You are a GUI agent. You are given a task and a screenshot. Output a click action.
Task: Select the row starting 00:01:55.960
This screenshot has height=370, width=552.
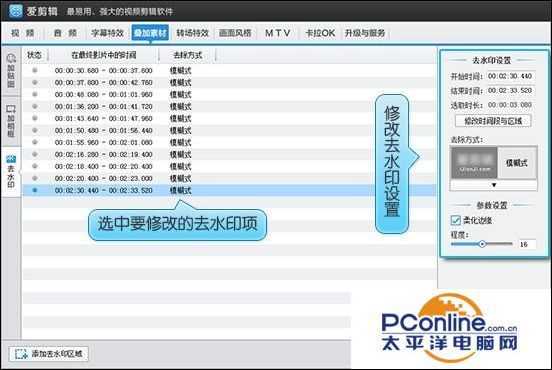229,142
